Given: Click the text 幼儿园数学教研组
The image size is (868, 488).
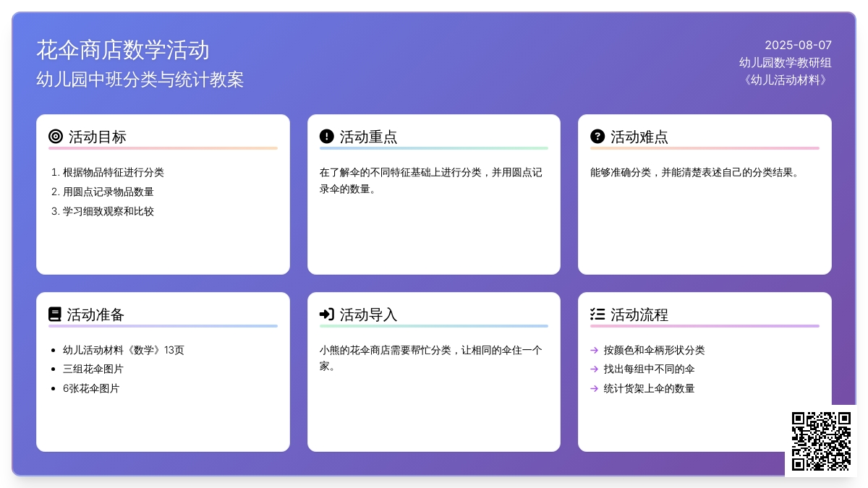Looking at the screenshot, I should [786, 62].
